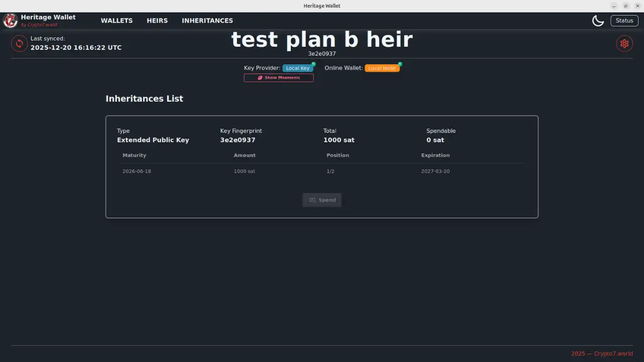644x362 pixels.
Task: Click the orange Local Node badge
Action: pos(382,68)
